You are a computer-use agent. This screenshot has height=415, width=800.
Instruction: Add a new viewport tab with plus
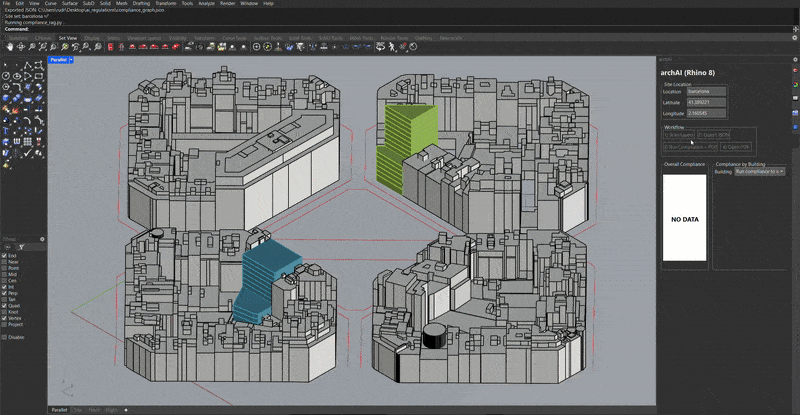click(x=126, y=410)
